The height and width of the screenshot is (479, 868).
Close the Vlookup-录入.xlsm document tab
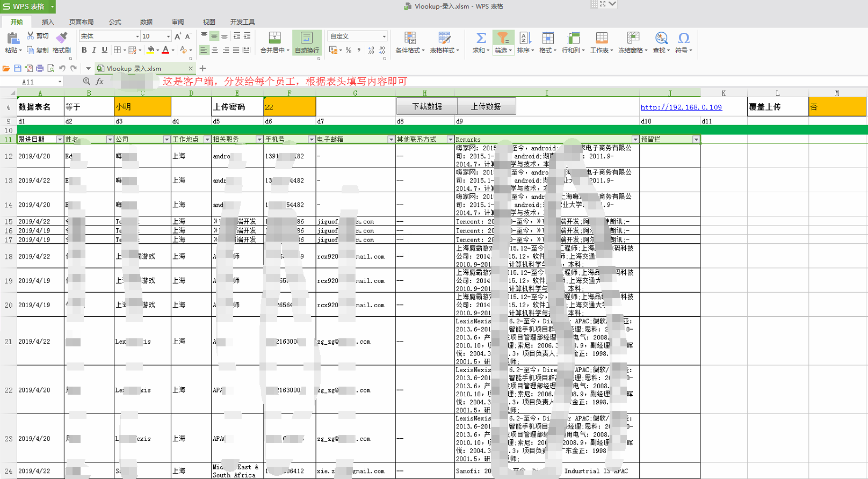pos(190,68)
